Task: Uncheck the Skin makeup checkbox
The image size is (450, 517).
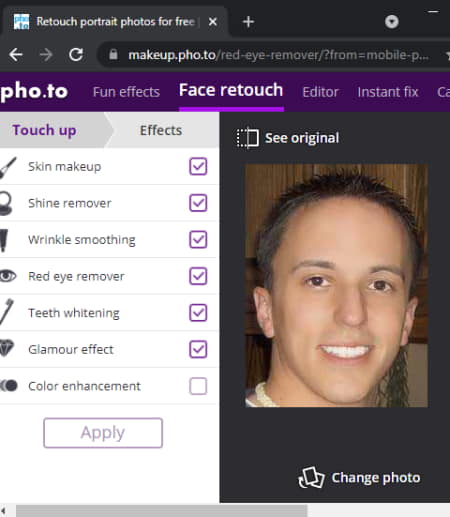Action: [x=198, y=166]
